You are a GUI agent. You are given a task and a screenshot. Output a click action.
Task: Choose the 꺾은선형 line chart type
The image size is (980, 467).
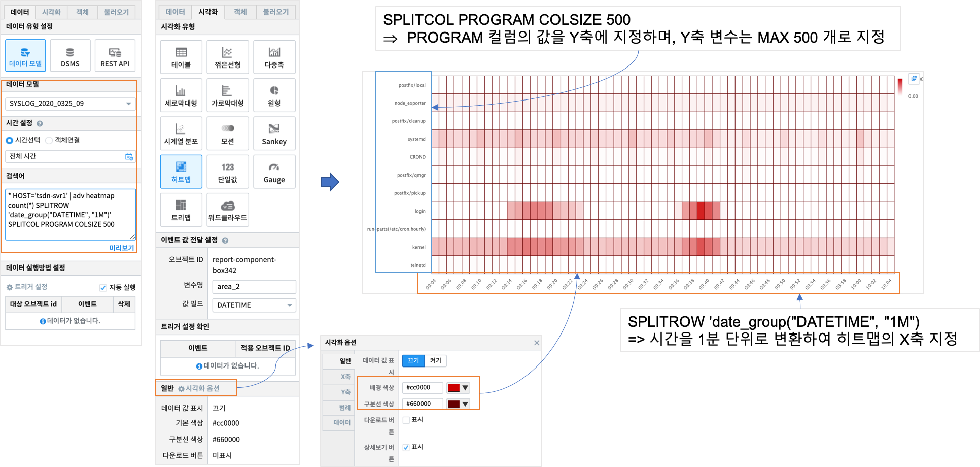[228, 57]
